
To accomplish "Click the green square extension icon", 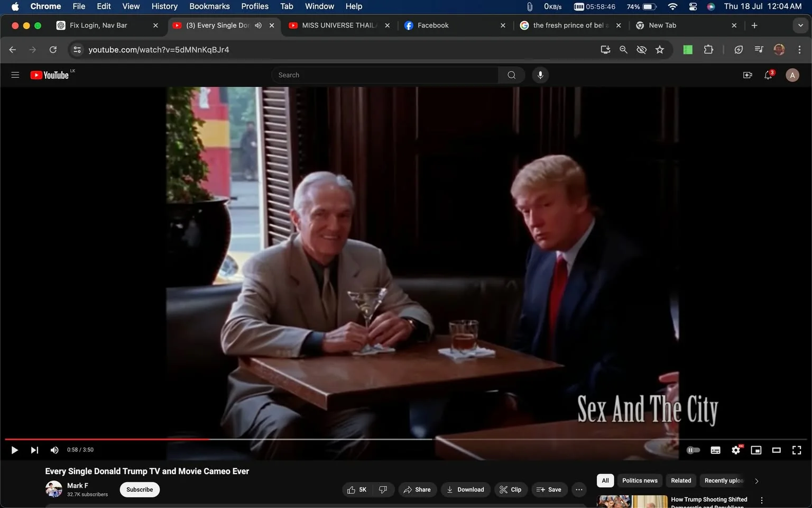I will click(x=688, y=50).
